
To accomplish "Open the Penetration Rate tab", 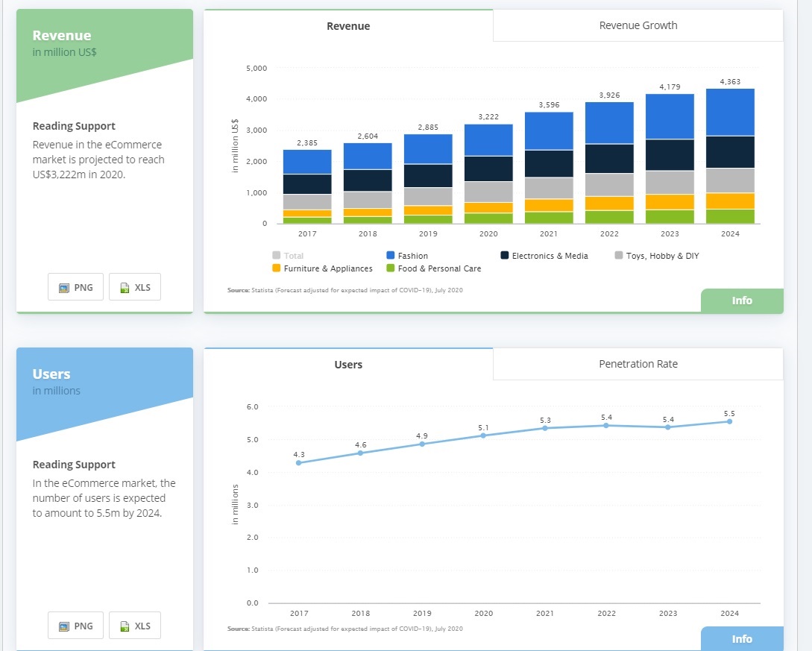I will [x=638, y=364].
